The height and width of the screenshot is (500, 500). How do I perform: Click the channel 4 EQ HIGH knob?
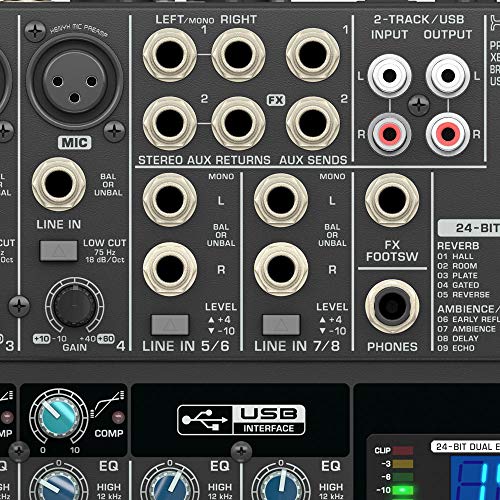[x=59, y=485]
